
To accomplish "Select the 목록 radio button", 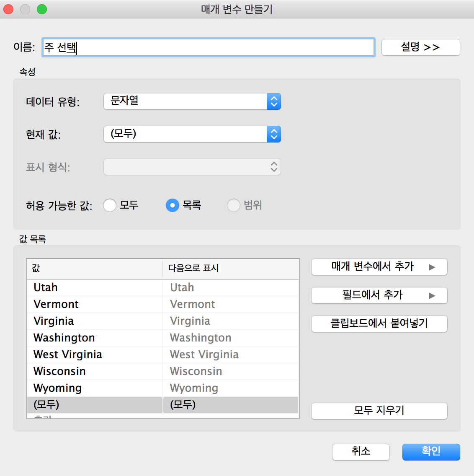I will pyautogui.click(x=173, y=205).
